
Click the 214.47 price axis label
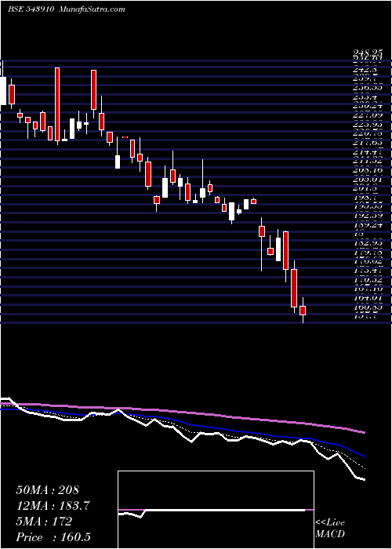tap(368, 152)
